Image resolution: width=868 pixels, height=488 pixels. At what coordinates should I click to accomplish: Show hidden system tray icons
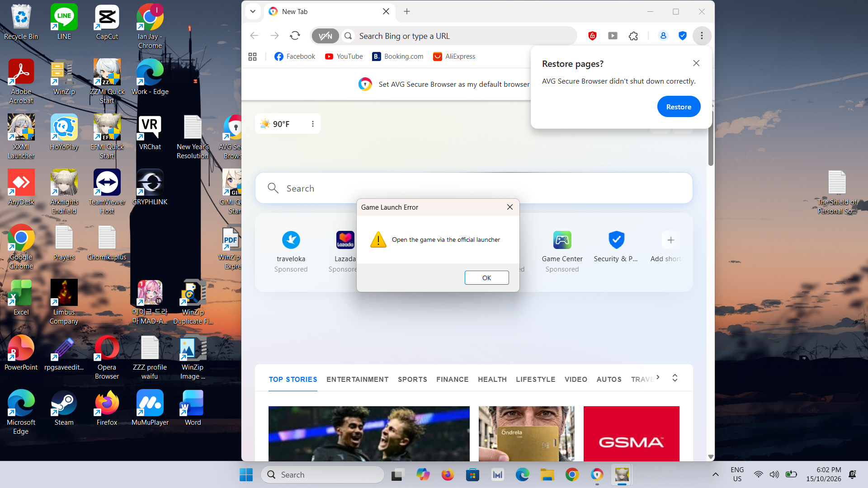click(715, 474)
